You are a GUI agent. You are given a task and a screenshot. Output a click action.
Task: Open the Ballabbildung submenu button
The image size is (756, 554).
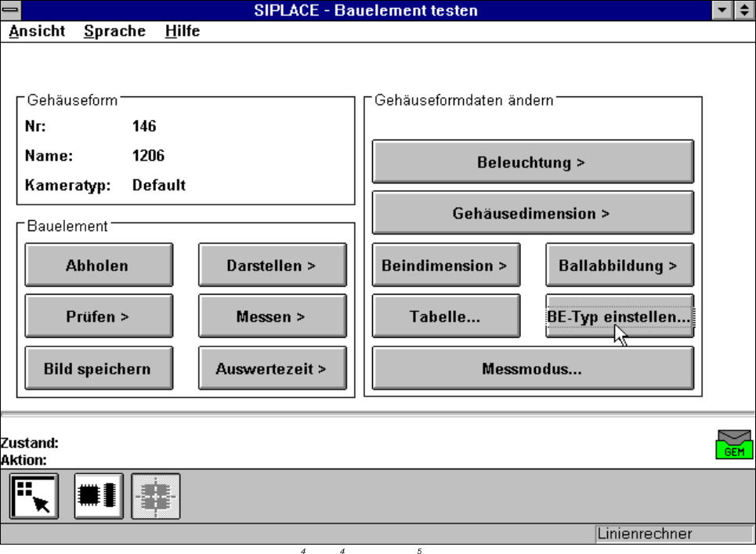620,265
